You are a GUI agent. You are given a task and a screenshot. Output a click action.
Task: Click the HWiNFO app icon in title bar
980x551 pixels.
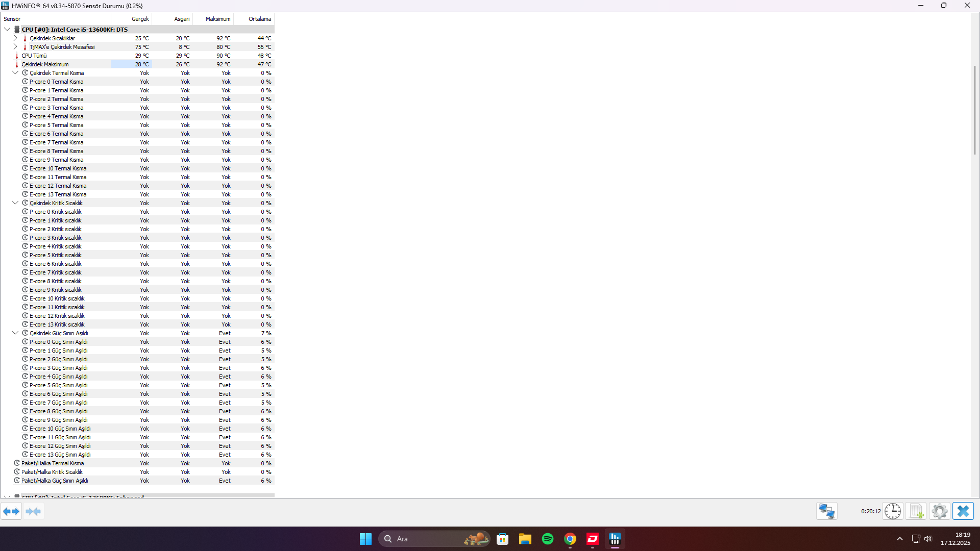(x=5, y=6)
